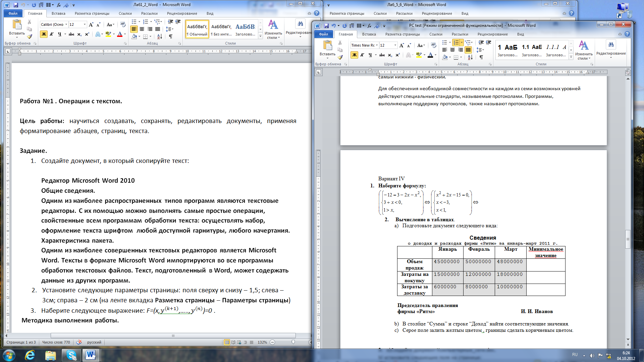Click Clear Formatting icon in Лаб1_2_Word window
Image resolution: width=644 pixels, height=362 pixels.
[123, 24]
